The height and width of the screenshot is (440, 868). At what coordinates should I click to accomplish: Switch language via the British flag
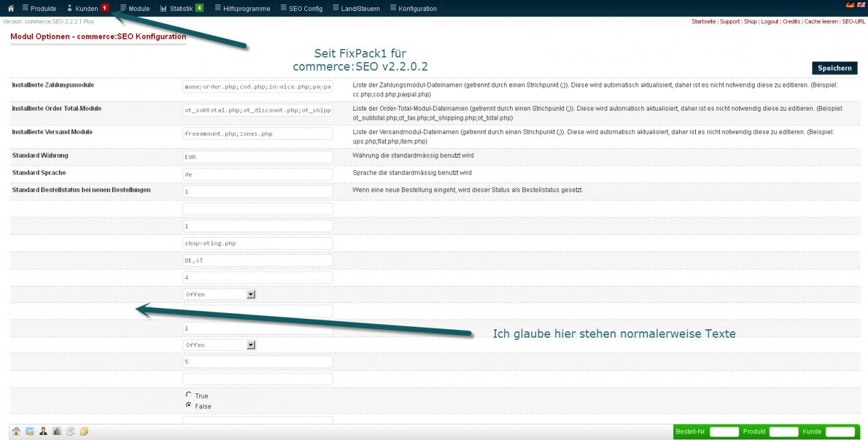[861, 5]
